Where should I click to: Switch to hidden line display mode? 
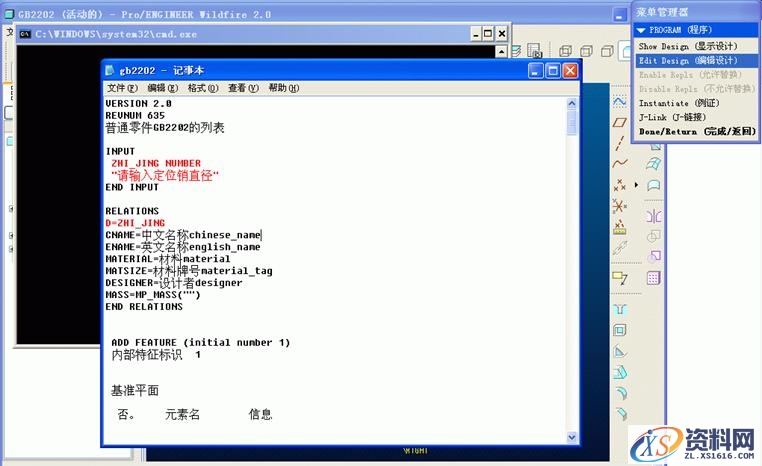tap(587, 51)
